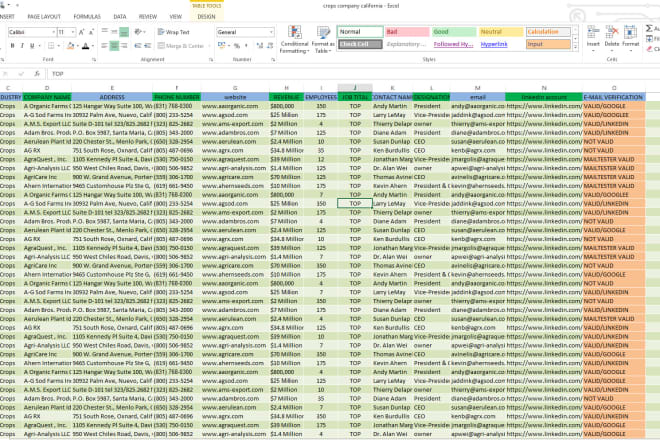Apply the Hyperlink cell style
The image size is (660, 440).
click(x=500, y=44)
